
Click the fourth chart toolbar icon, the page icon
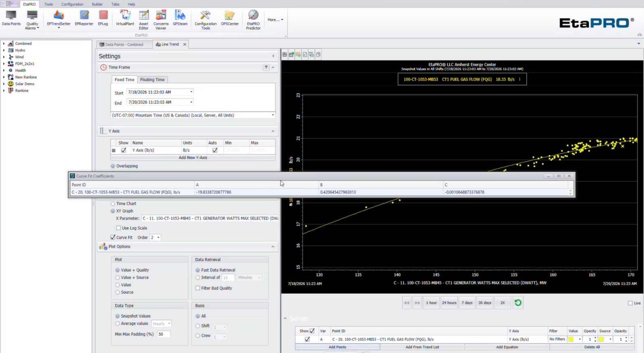[x=305, y=54]
